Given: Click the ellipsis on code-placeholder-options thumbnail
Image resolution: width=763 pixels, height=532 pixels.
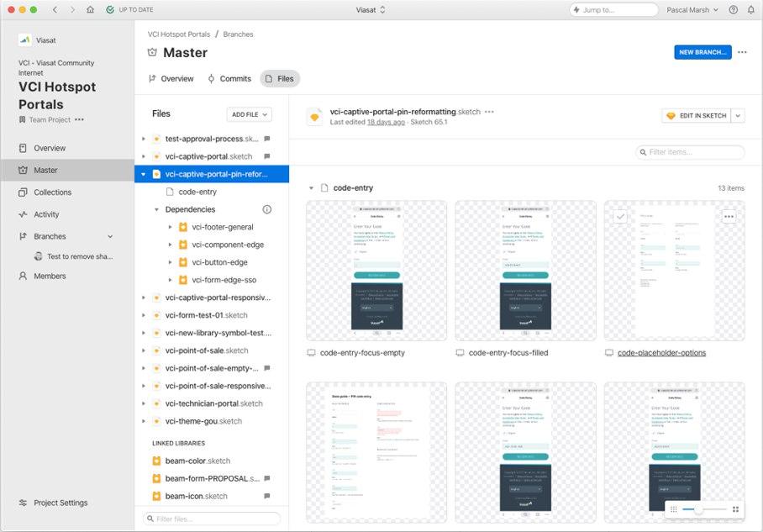Looking at the screenshot, I should point(729,216).
